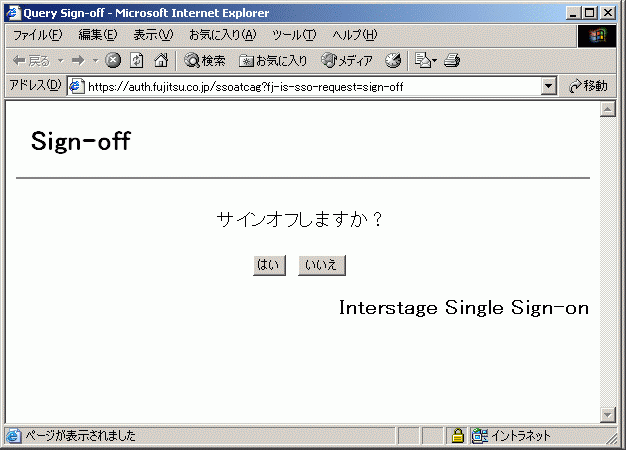Click the 移動 (Go) button
The width and height of the screenshot is (626, 450).
(588, 86)
